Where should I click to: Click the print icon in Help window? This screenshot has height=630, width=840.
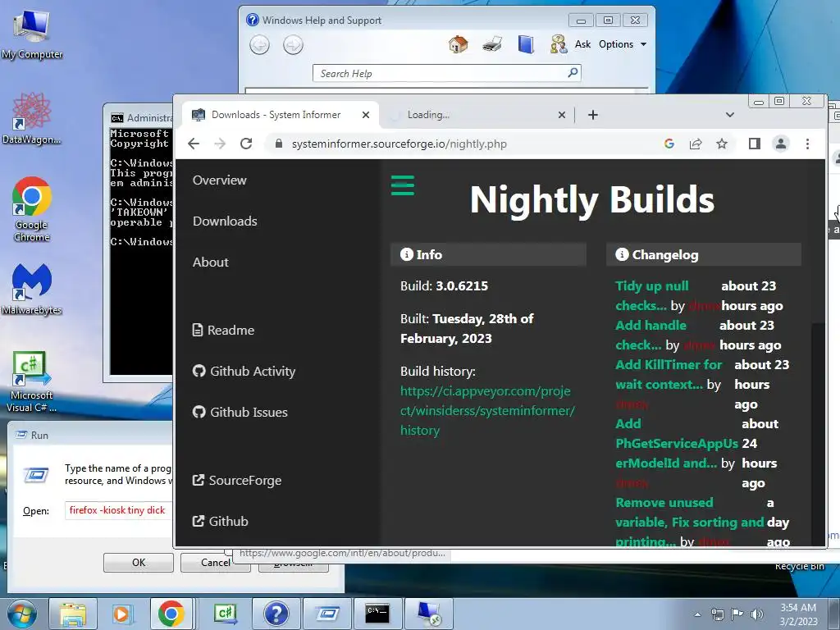[x=492, y=44]
